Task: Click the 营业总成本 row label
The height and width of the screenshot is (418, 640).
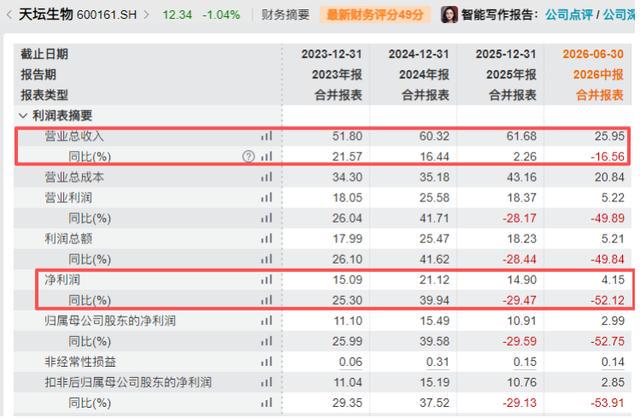Action: point(74,177)
